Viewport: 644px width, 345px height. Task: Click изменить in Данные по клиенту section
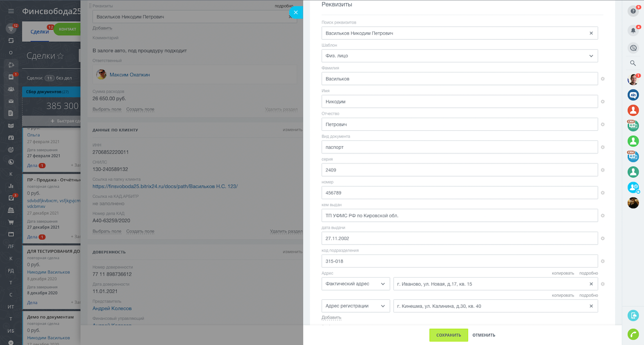292,130
